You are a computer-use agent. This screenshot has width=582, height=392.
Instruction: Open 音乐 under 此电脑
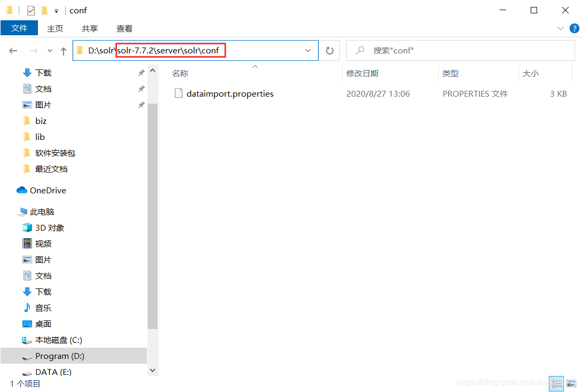[x=43, y=308]
